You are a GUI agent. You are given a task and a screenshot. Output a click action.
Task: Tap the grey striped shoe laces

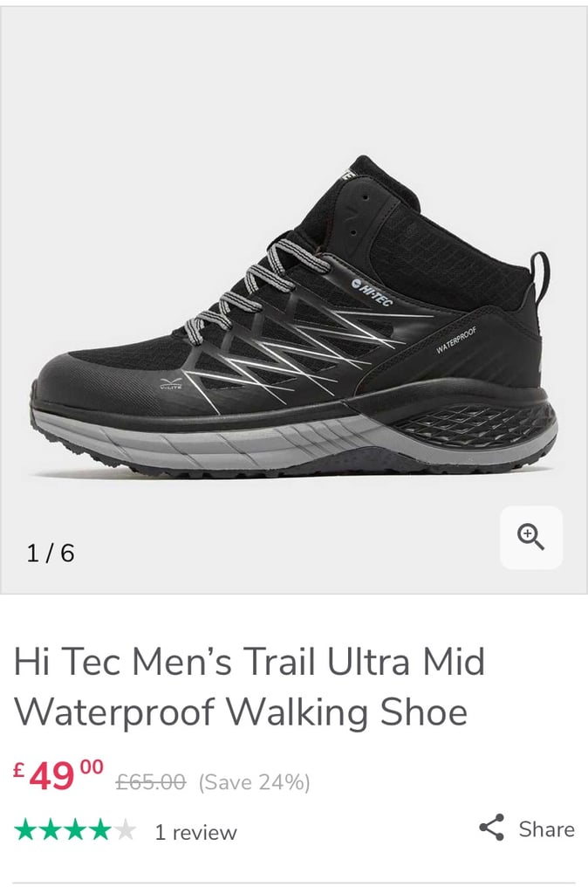click(257, 290)
